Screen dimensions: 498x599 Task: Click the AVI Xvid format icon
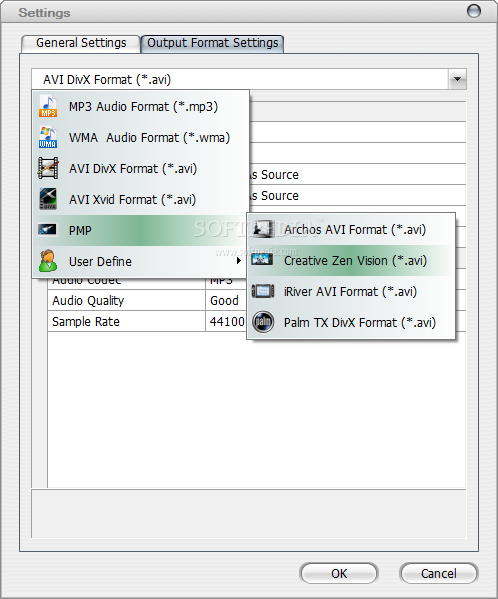(48, 199)
